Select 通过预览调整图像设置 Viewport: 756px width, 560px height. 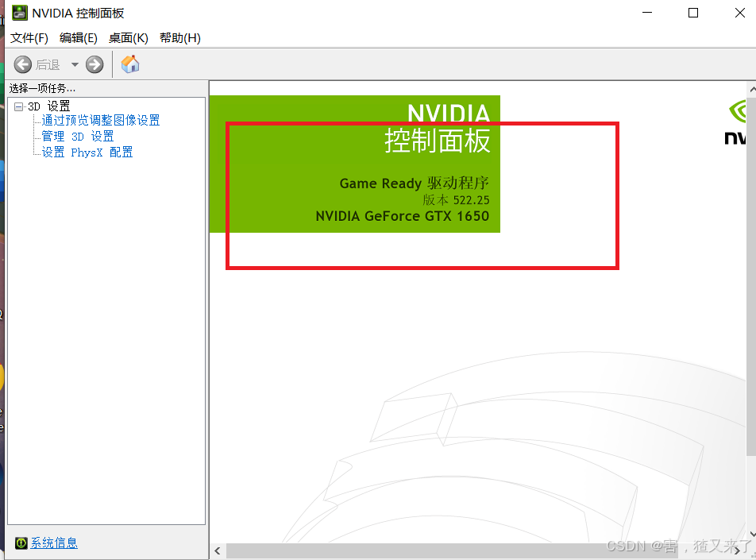click(x=101, y=120)
